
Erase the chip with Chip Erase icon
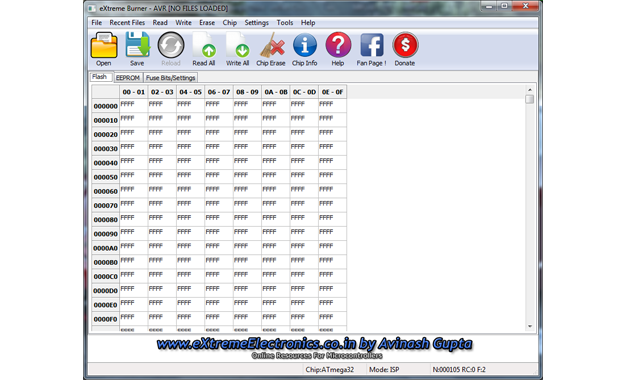[x=271, y=49]
